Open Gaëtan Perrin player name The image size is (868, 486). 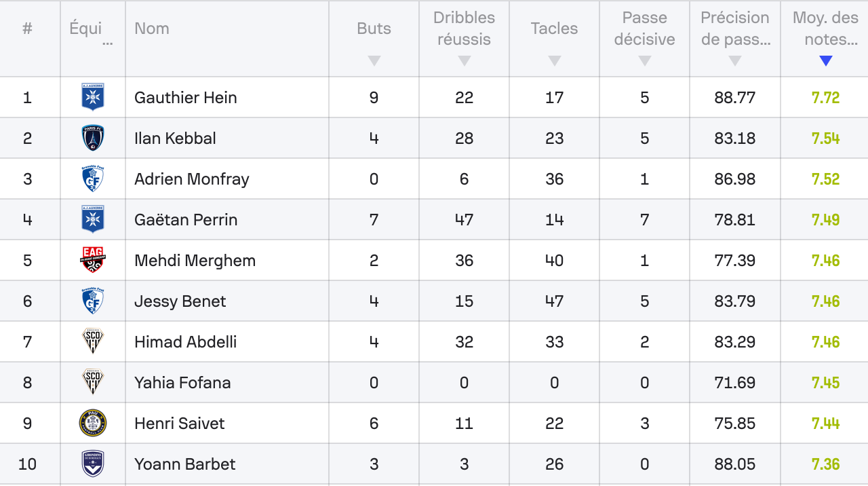pos(186,219)
